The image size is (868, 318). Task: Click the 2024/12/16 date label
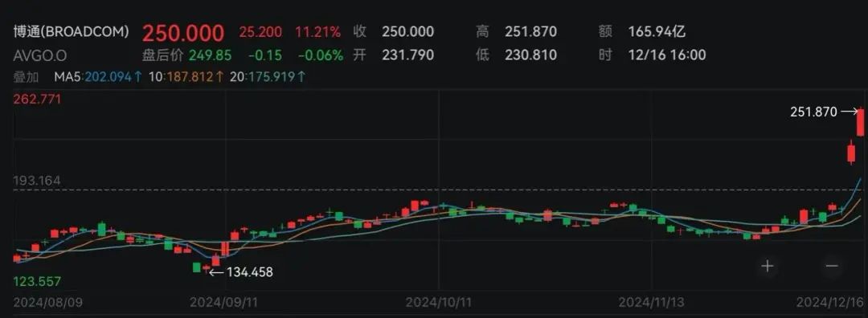coord(829,303)
